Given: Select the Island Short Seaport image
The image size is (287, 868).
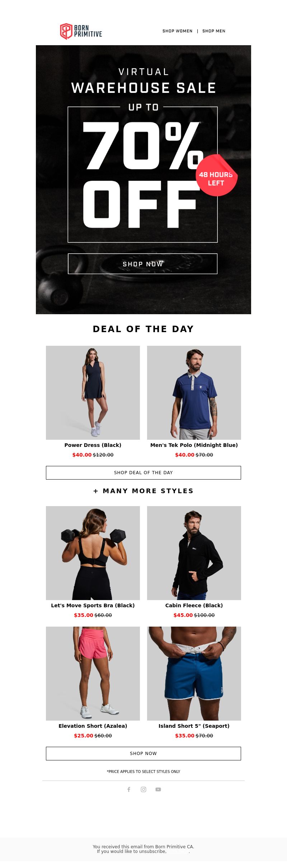Looking at the screenshot, I should (194, 674).
